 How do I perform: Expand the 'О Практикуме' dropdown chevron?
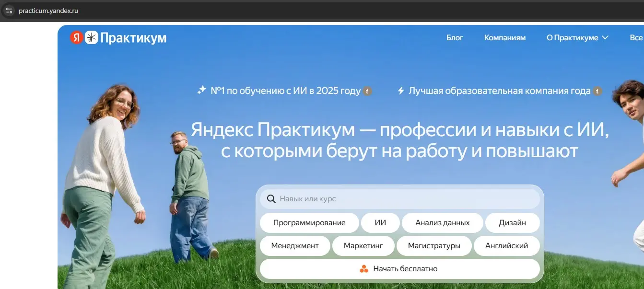(x=605, y=37)
